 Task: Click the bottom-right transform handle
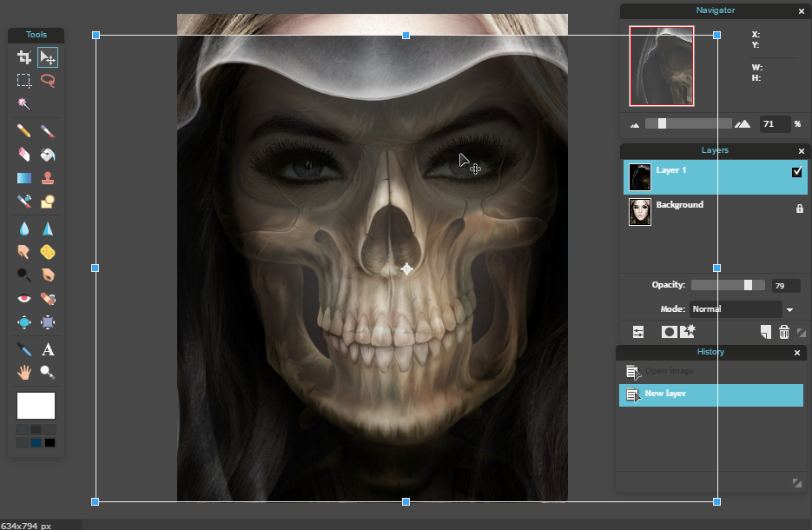coord(716,501)
